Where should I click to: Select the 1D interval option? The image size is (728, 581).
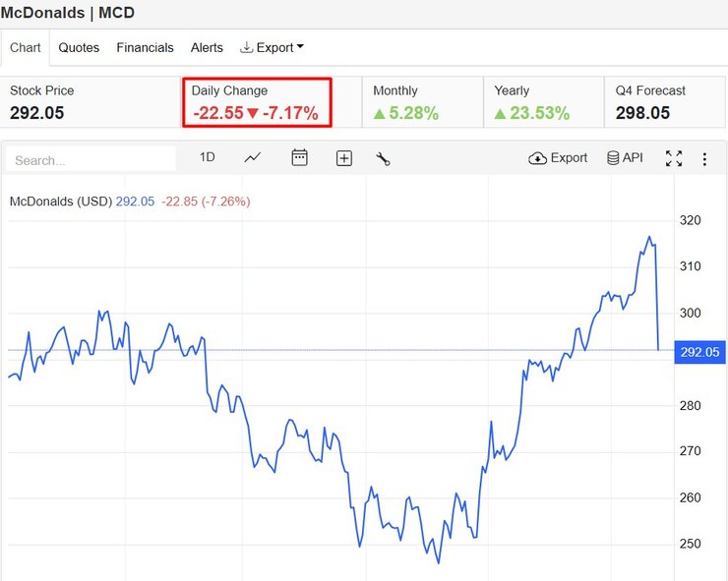207,157
